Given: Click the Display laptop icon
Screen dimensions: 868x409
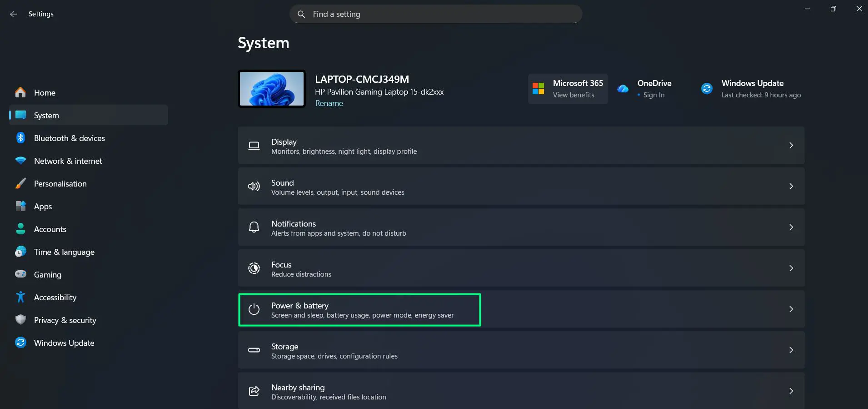Looking at the screenshot, I should click(x=254, y=146).
